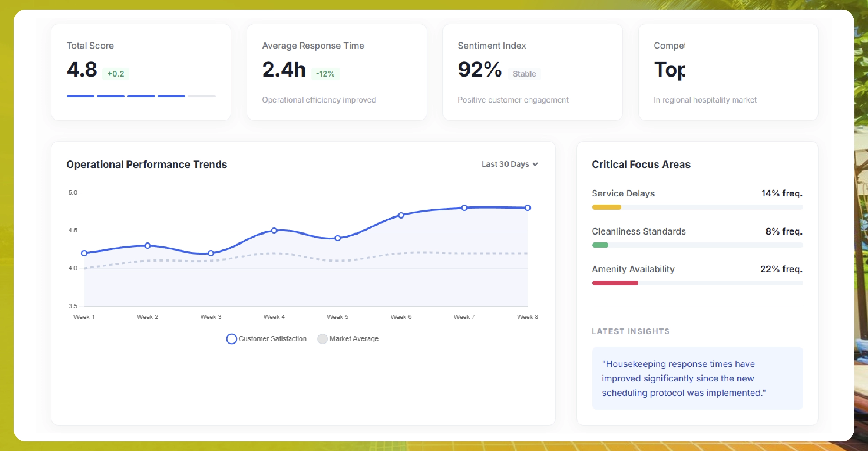The height and width of the screenshot is (451, 868).
Task: Open the Amenity Availability focus area
Action: click(x=633, y=269)
